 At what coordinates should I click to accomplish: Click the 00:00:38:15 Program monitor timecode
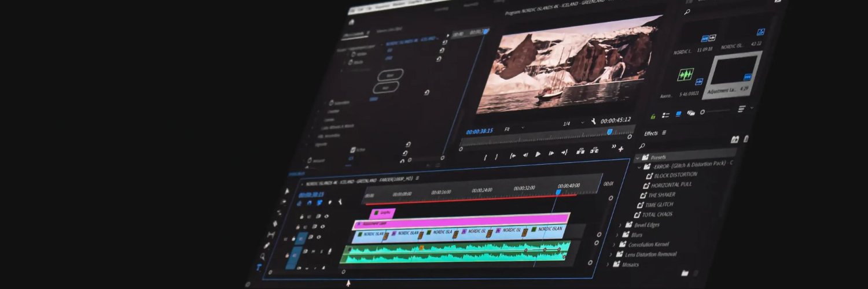[479, 131]
